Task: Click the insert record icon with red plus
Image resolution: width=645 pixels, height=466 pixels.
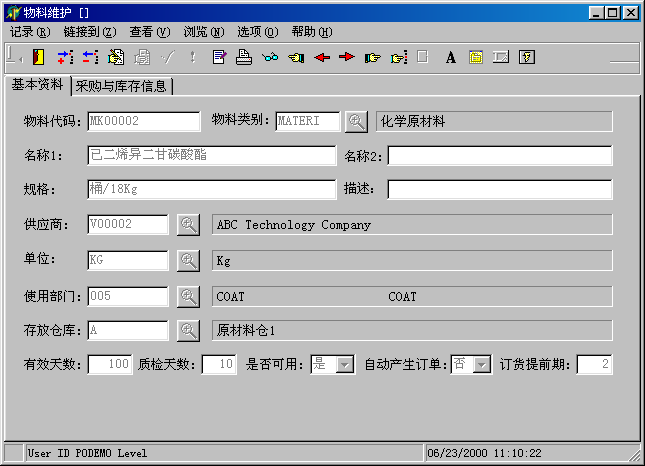Action: pos(65,57)
